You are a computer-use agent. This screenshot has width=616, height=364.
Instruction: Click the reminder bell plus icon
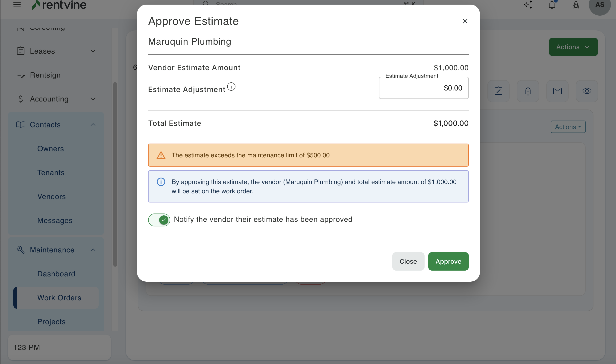tap(528, 91)
